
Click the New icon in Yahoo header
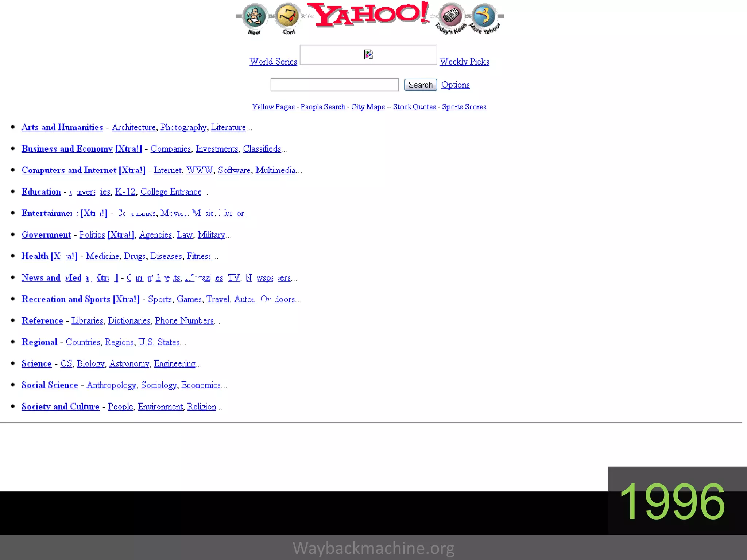255,19
